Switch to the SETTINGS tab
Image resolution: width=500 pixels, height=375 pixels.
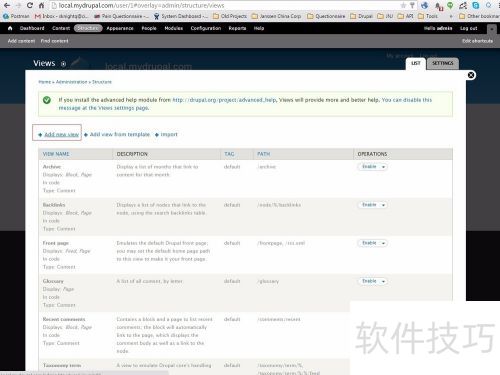click(443, 63)
